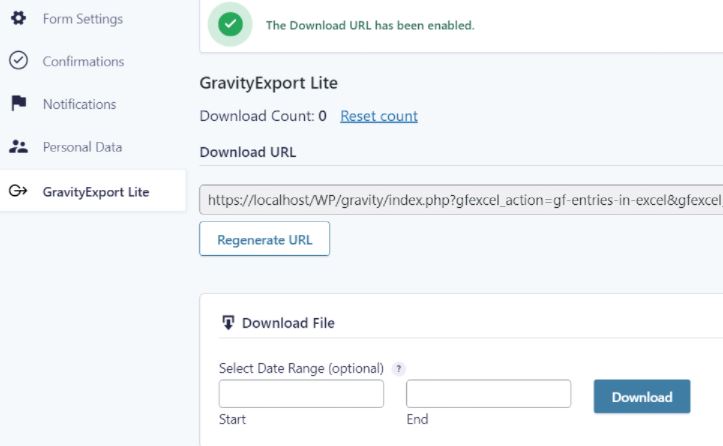Image resolution: width=723 pixels, height=446 pixels.
Task: Select GravityExport Lite sidebar item
Action: point(93,191)
